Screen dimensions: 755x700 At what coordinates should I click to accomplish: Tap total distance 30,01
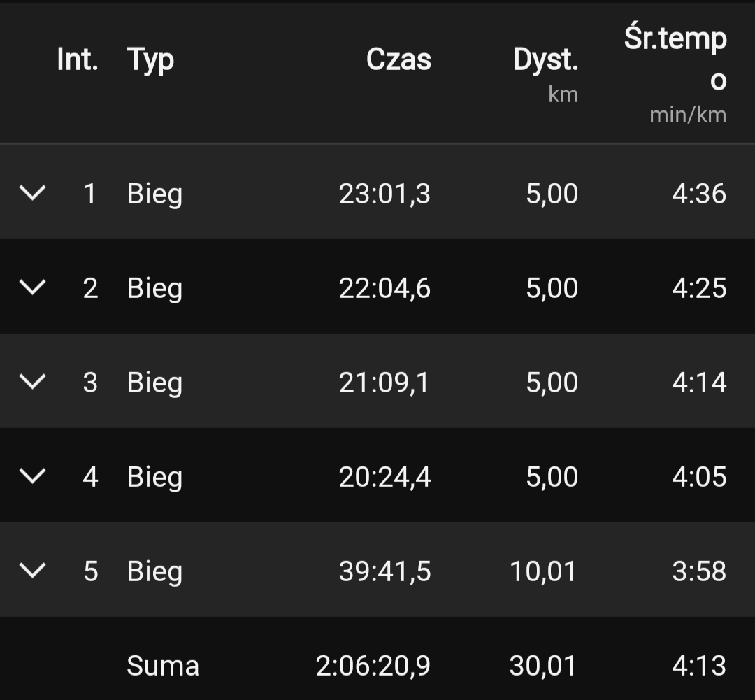[x=543, y=666]
